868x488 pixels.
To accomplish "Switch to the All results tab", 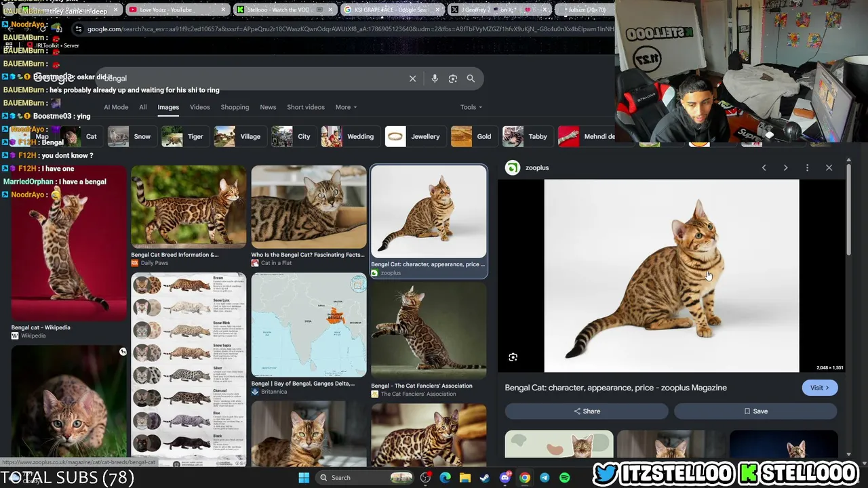I will coord(143,107).
